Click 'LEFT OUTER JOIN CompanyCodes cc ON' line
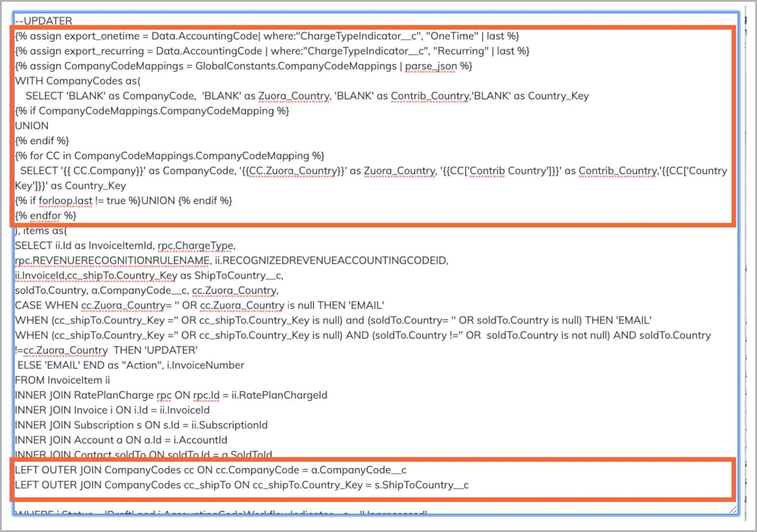The image size is (757, 532). (211, 470)
